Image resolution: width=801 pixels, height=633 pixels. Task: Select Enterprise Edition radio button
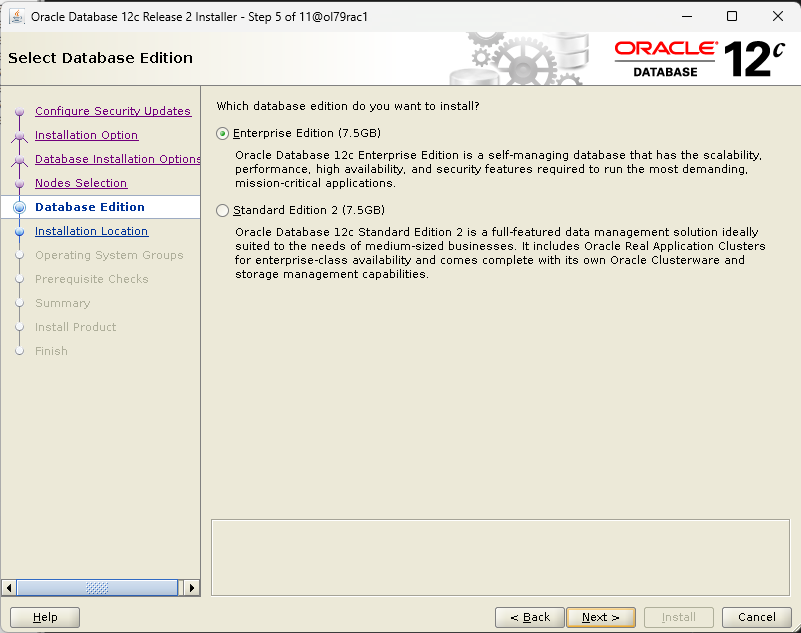click(x=222, y=133)
